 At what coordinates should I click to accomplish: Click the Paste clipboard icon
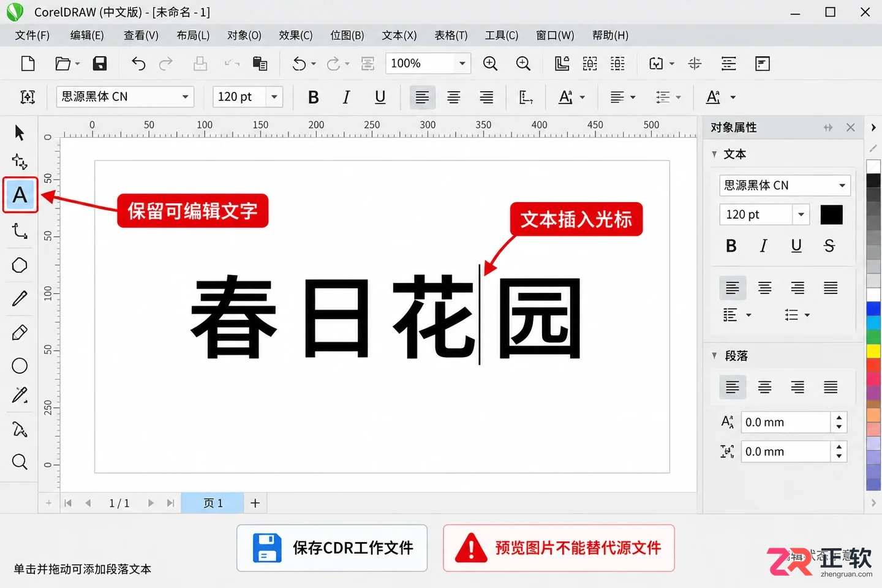pos(260,64)
